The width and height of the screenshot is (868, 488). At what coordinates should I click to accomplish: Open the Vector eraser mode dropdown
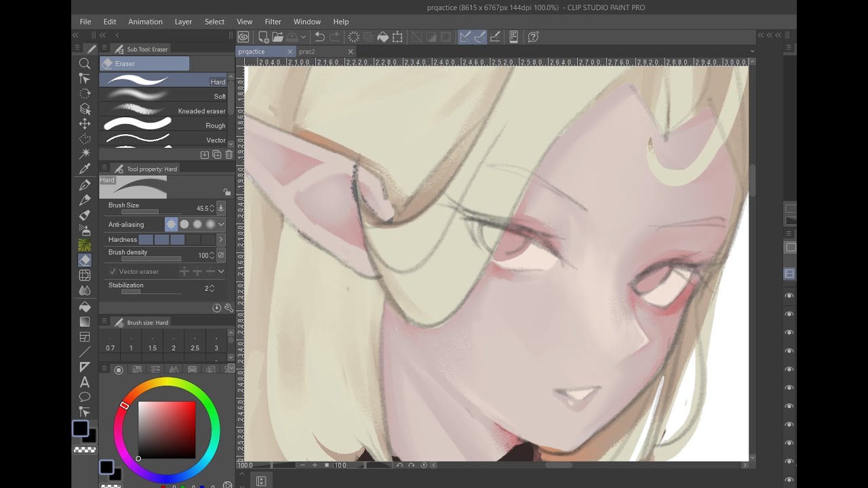[221, 271]
